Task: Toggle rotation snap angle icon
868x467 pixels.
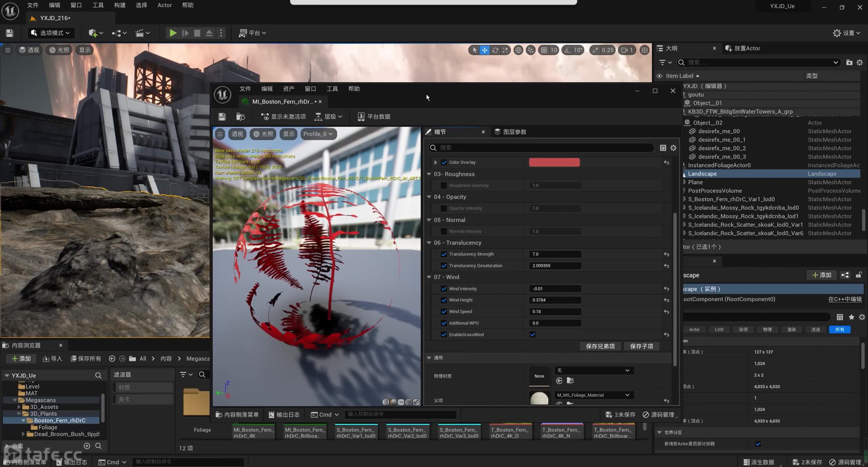Action: coord(568,50)
